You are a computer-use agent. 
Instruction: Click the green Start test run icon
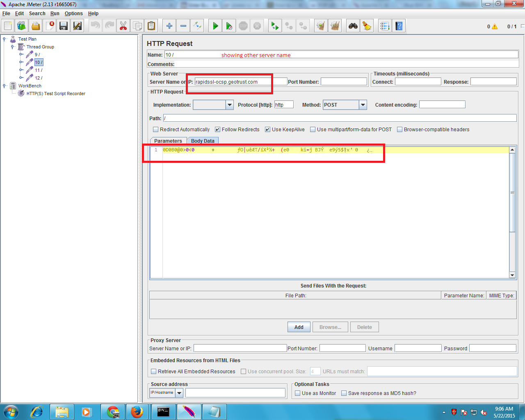pyautogui.click(x=215, y=26)
